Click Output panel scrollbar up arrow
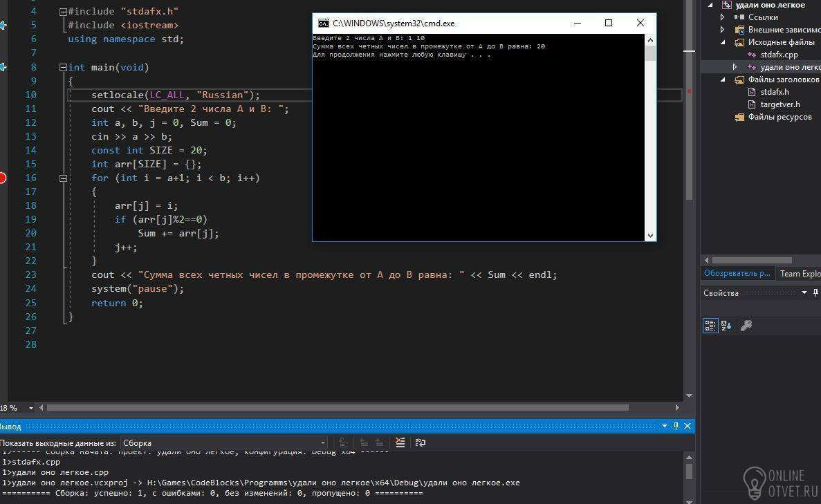Viewport: 821px width, 504px height. 689,457
